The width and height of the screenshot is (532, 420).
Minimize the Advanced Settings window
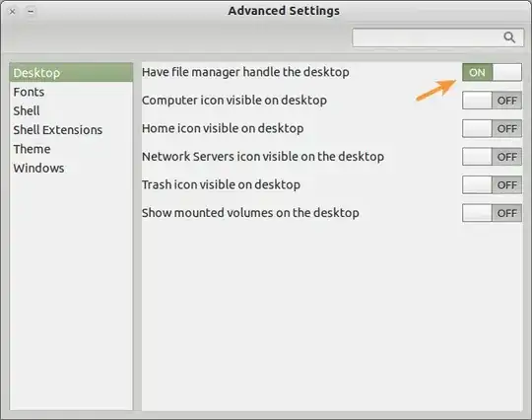pyautogui.click(x=31, y=12)
